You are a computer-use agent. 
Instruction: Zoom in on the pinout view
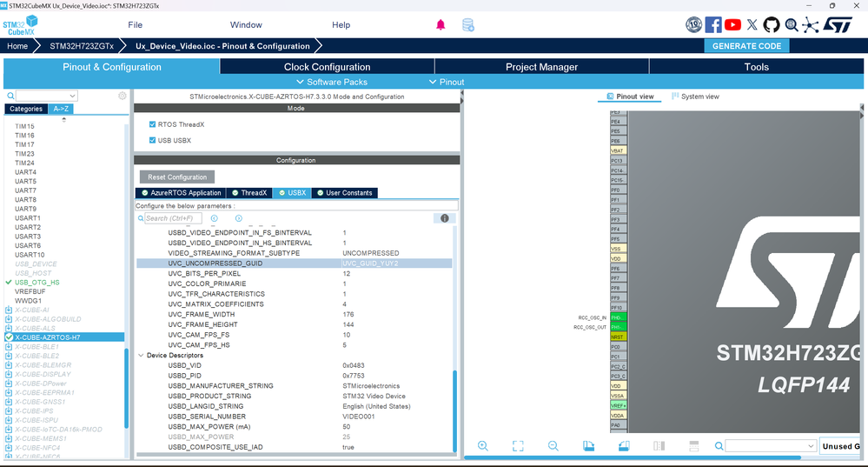tap(483, 446)
